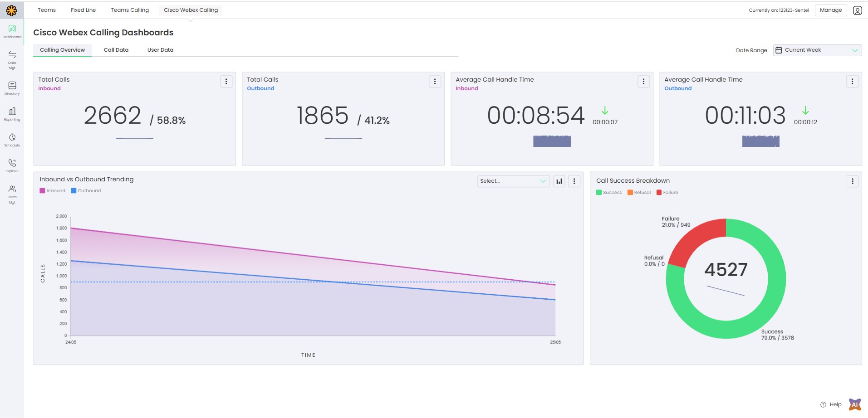
Task: Click the orange flower app logo
Action: (12, 10)
